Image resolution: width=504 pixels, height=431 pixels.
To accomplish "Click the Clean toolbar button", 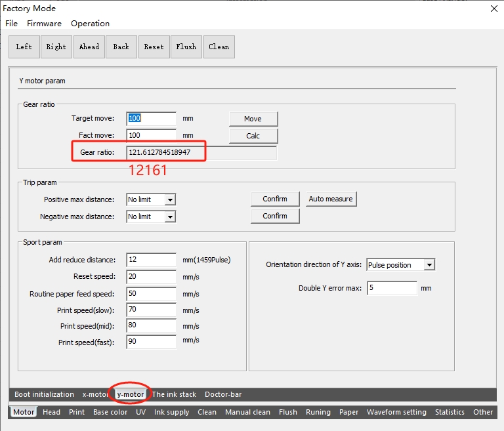I will [219, 47].
